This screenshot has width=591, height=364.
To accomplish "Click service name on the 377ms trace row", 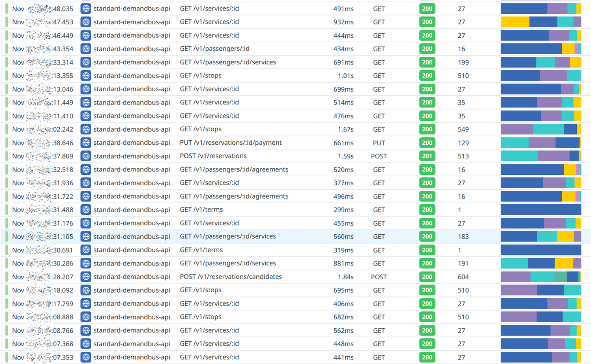I will [x=131, y=183].
